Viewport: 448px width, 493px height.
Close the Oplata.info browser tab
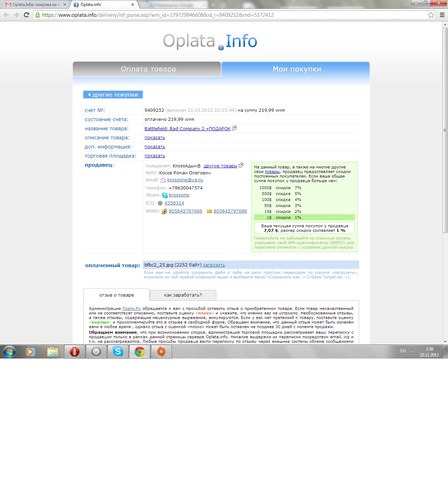point(133,5)
